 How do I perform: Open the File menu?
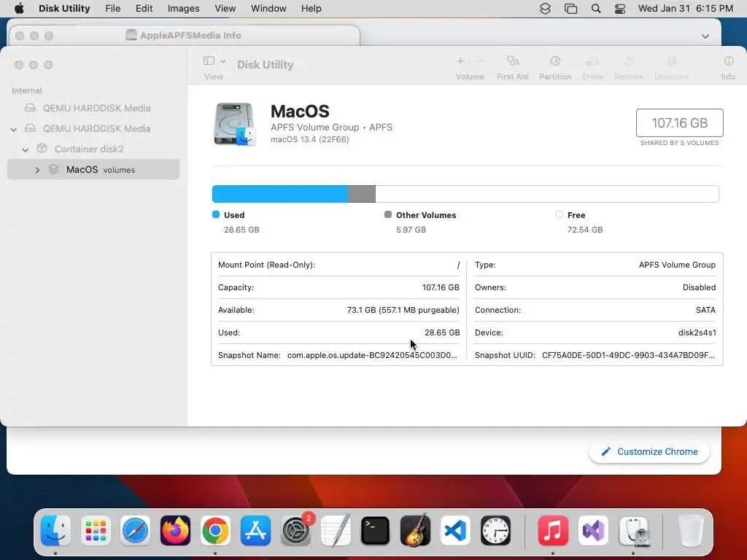113,9
